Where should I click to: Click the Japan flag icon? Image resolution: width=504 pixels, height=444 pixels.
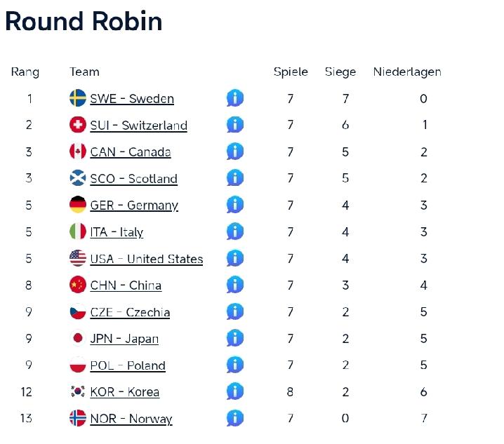tap(78, 338)
